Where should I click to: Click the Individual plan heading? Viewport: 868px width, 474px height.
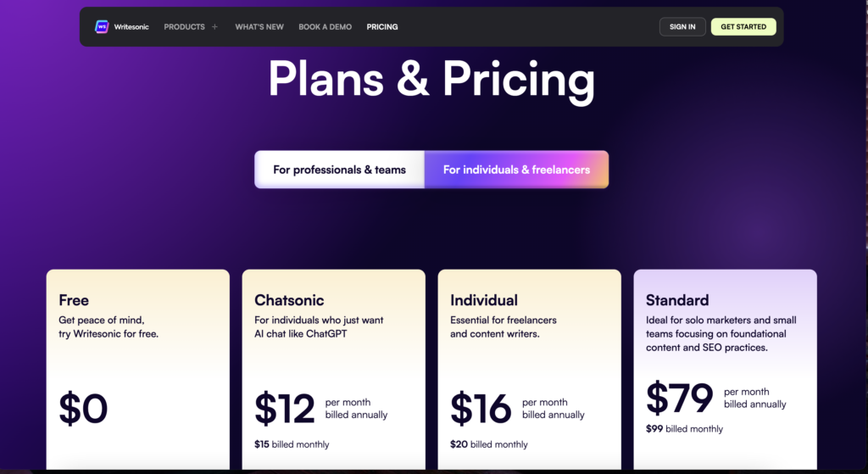coord(484,300)
